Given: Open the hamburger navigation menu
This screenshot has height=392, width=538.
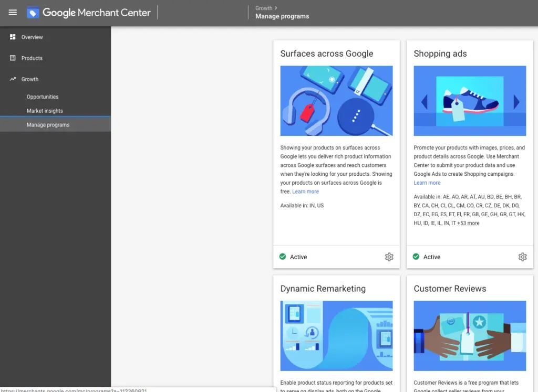Looking at the screenshot, I should point(13,13).
